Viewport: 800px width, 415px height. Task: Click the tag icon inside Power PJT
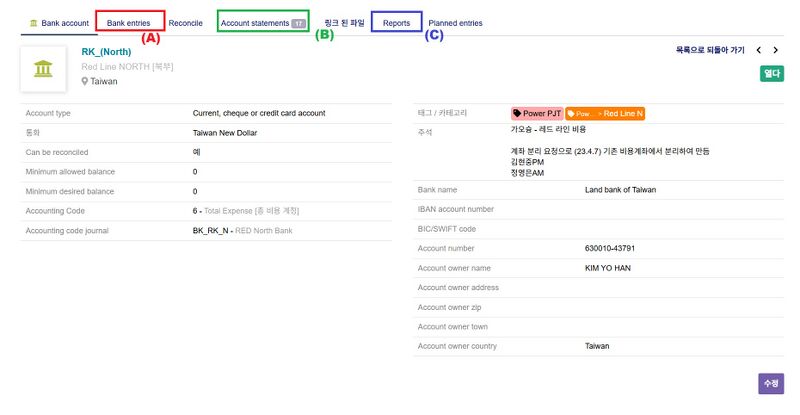(517, 113)
